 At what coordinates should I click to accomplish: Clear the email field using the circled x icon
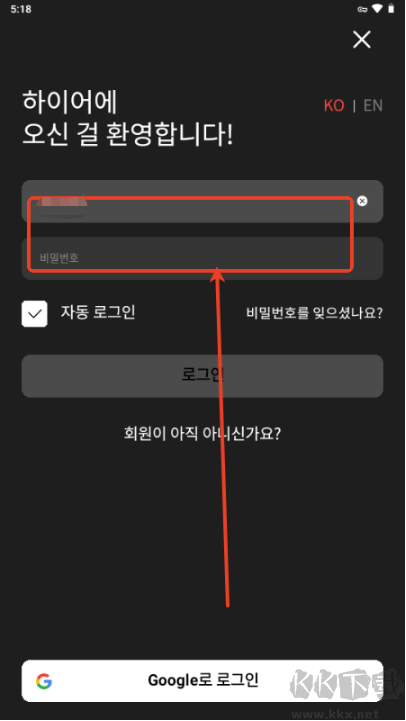coord(362,201)
